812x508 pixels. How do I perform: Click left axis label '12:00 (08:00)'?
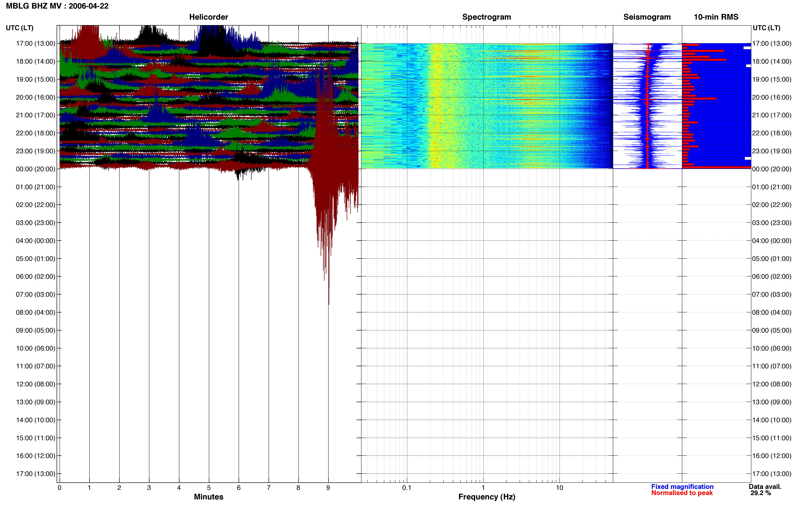click(x=36, y=384)
